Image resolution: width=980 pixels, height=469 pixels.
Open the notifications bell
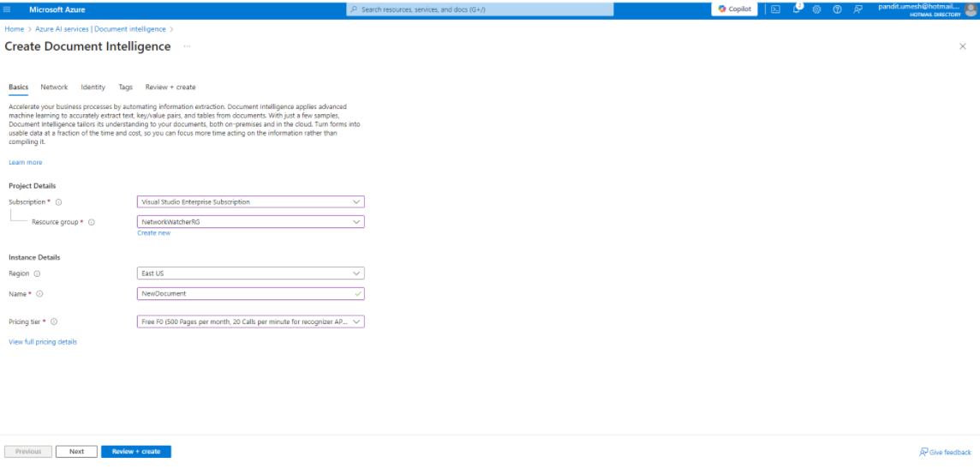click(x=797, y=9)
